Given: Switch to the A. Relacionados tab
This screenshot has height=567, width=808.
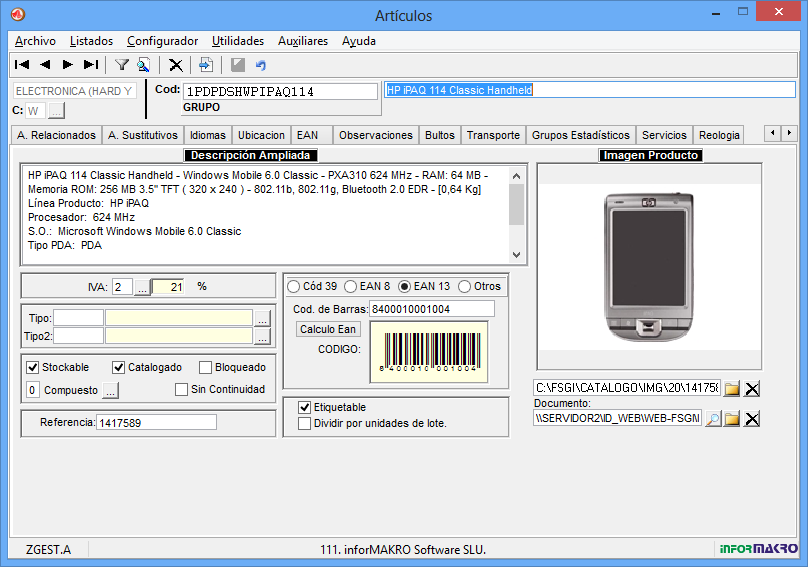Looking at the screenshot, I should [x=56, y=135].
